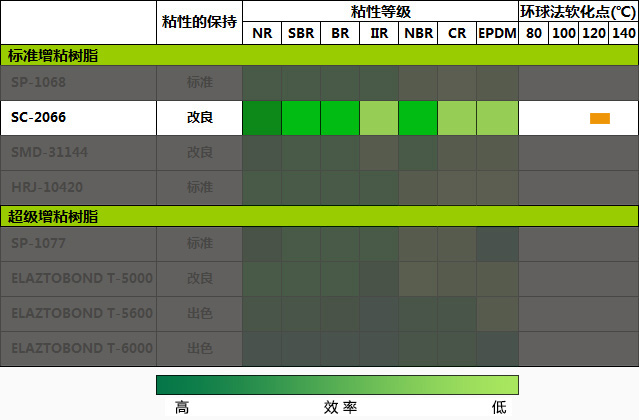Select the ELAZTOBOND T-6000 product name
This screenshot has height=420, width=639.
(82, 349)
